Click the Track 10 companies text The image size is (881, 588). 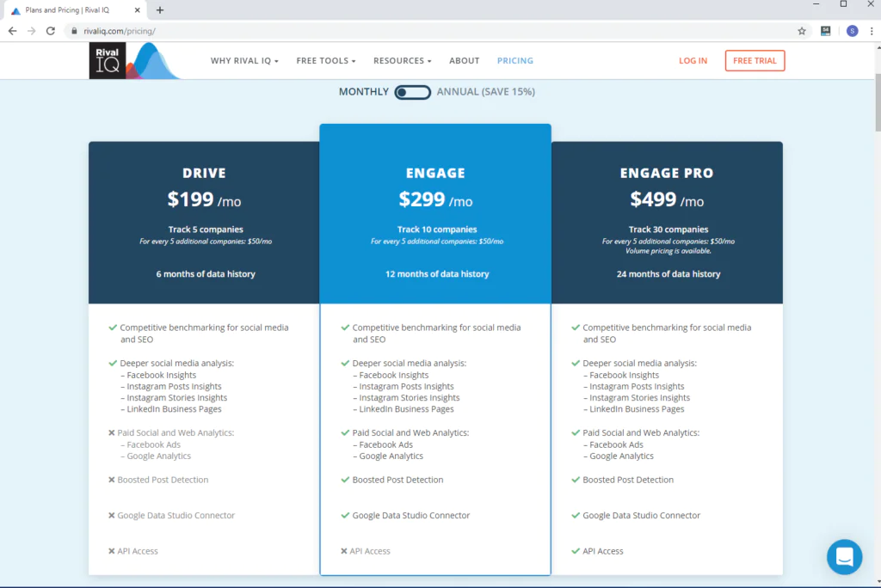tap(437, 230)
